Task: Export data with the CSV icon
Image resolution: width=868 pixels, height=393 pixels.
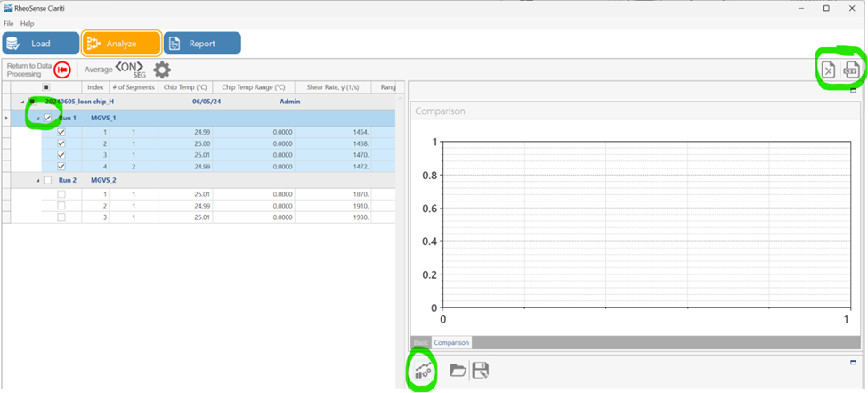Action: 851,70
